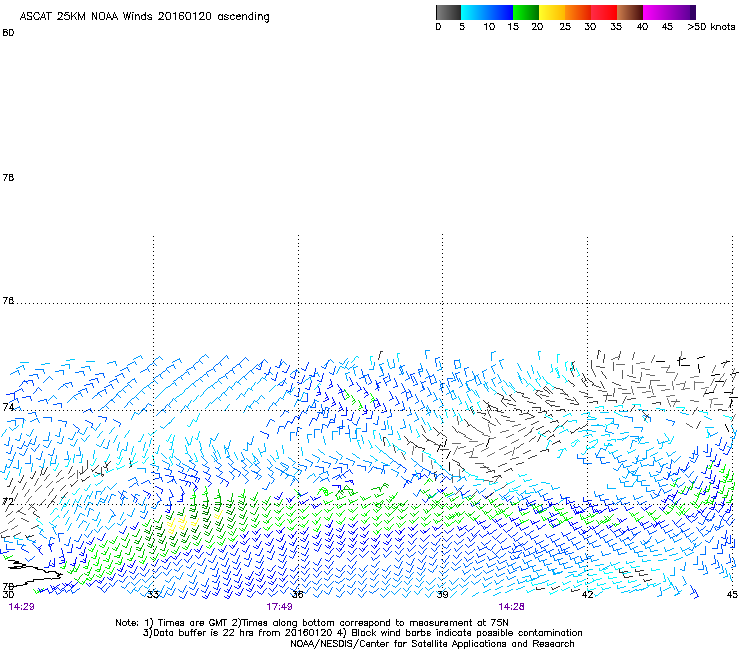
Task: Click the '33' longitude label on the bottom axis
Action: [153, 594]
